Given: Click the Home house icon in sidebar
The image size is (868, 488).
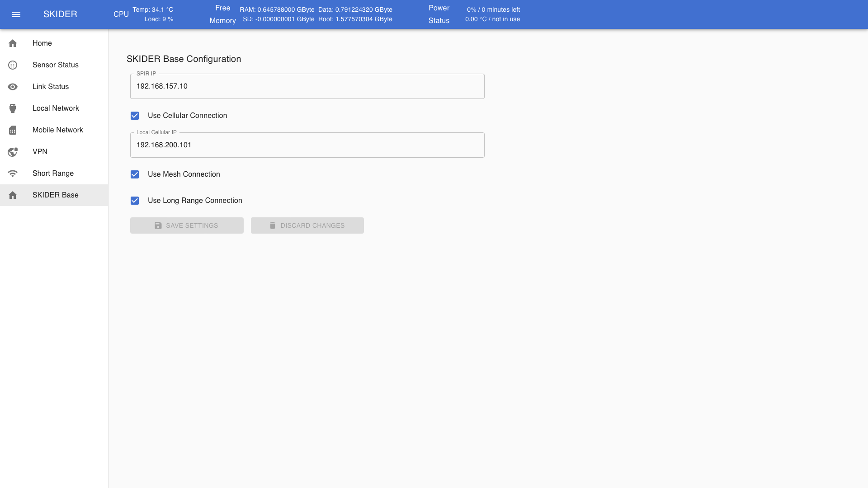Looking at the screenshot, I should (13, 43).
